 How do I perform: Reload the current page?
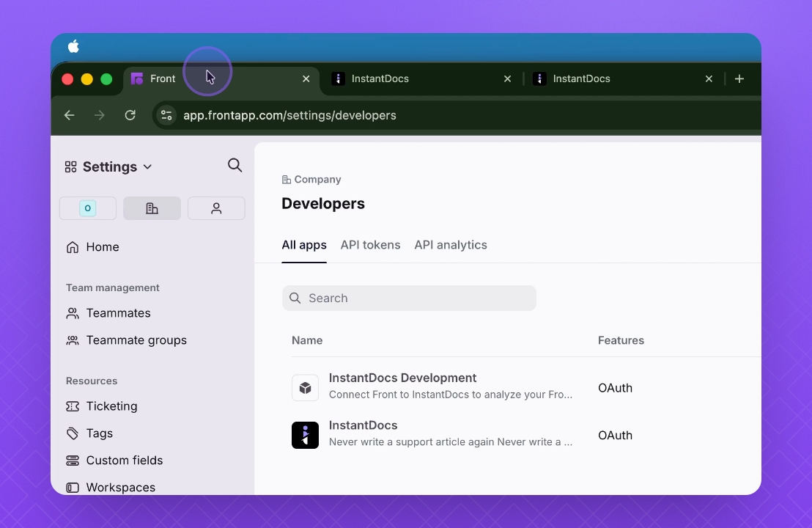[130, 115]
